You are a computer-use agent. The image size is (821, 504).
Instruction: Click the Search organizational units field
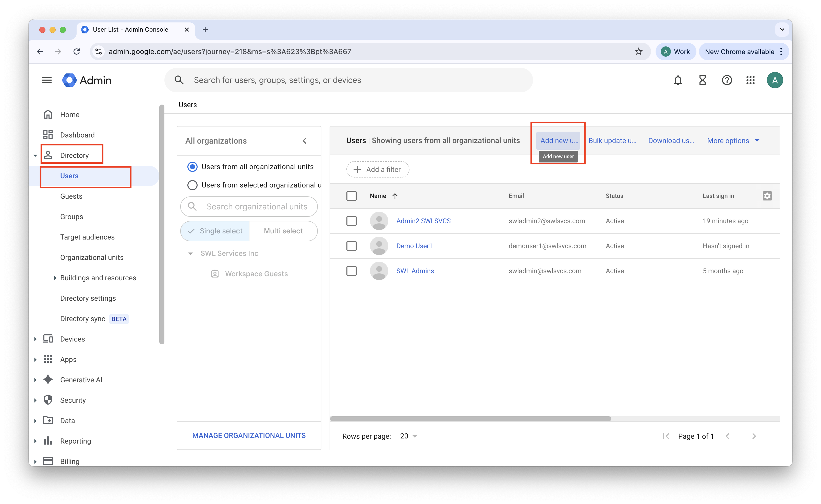coord(256,207)
